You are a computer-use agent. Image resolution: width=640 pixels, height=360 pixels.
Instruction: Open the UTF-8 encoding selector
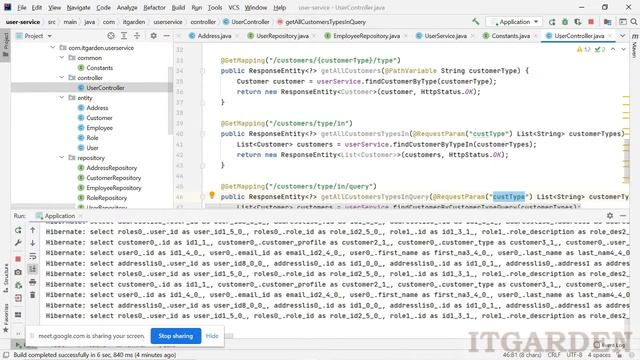(x=574, y=355)
